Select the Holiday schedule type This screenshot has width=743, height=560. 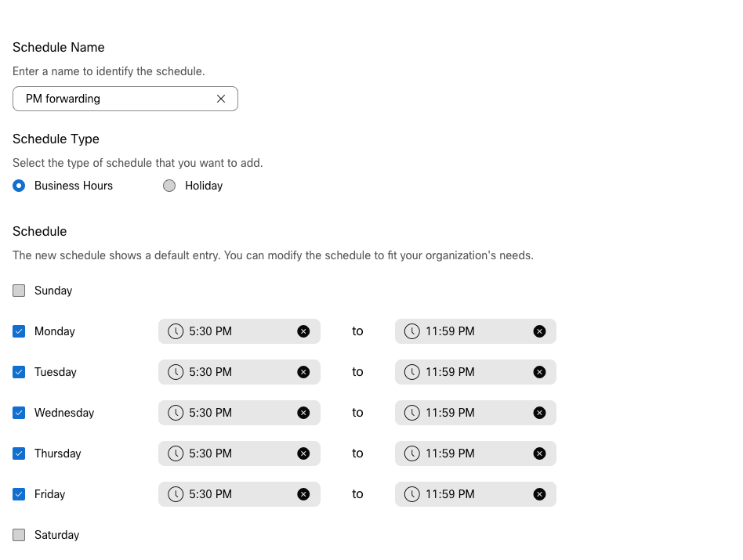[x=169, y=186]
